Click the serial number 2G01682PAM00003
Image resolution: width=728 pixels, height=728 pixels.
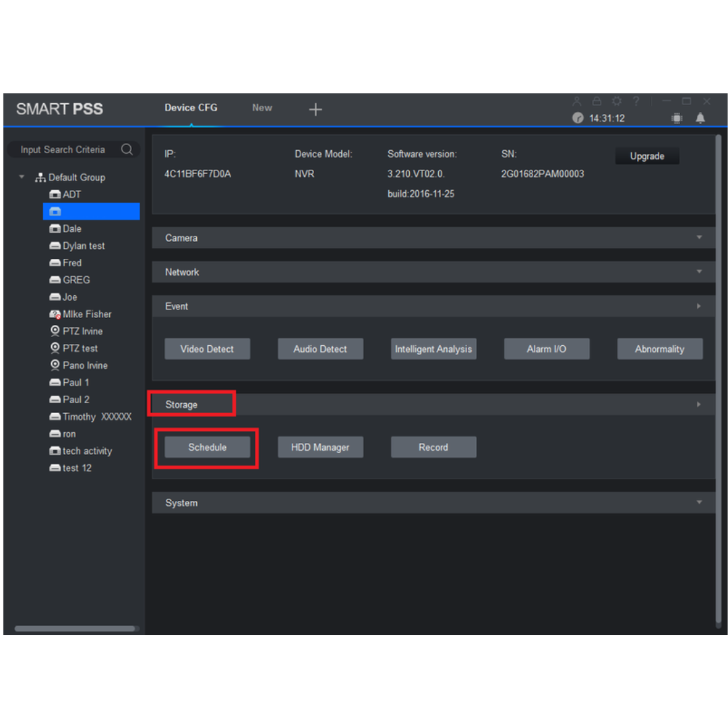[x=542, y=174]
